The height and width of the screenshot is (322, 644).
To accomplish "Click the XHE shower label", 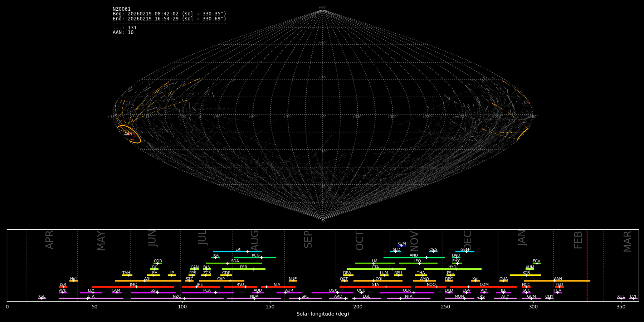I will [x=621, y=297].
